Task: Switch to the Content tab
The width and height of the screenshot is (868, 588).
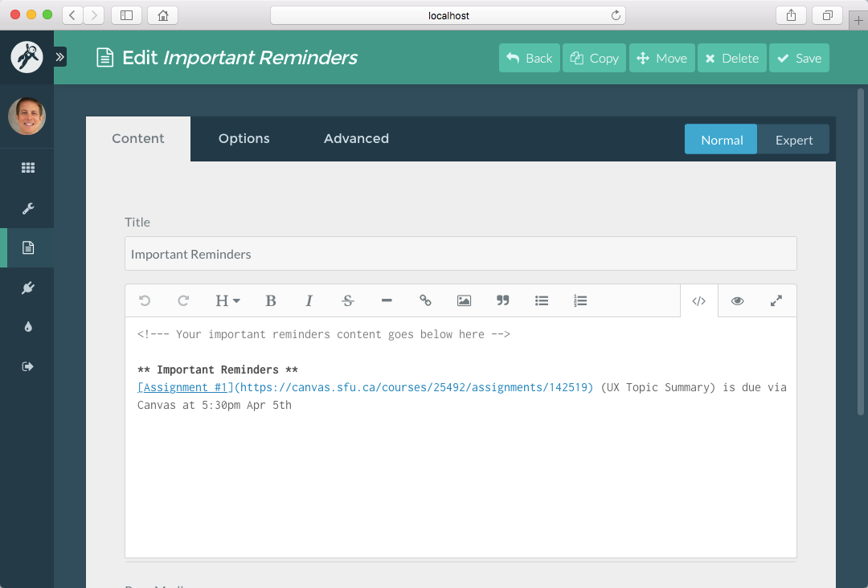Action: click(138, 139)
